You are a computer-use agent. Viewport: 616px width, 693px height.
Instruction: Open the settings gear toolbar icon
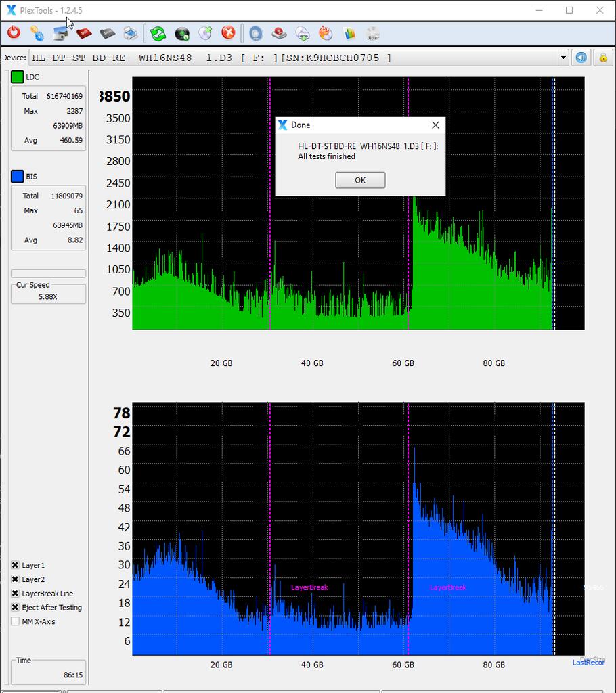37,33
